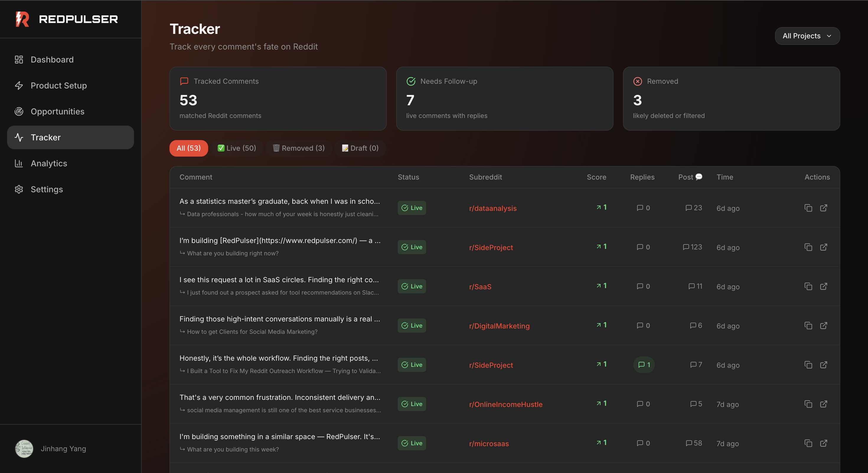This screenshot has height=473, width=868.
Task: Switch to Removed (3) filter
Action: click(x=298, y=148)
